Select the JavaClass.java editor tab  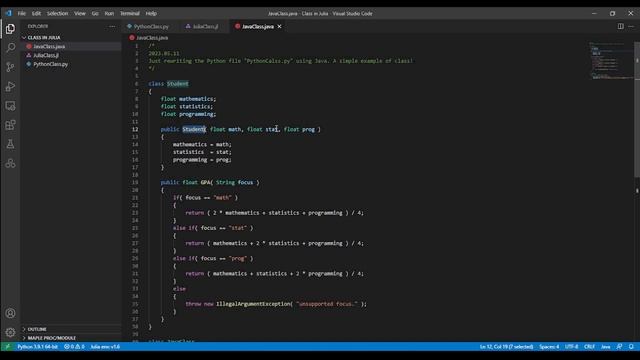[x=258, y=26]
